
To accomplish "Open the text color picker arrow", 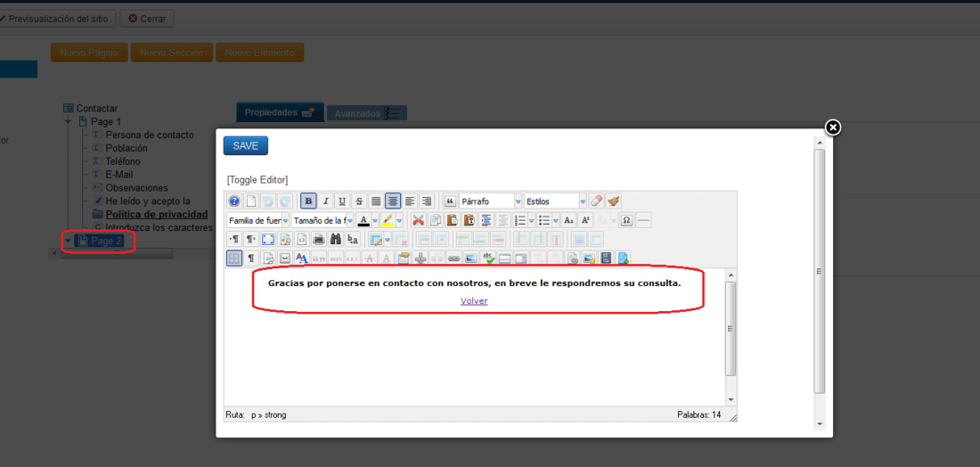I will [374, 221].
